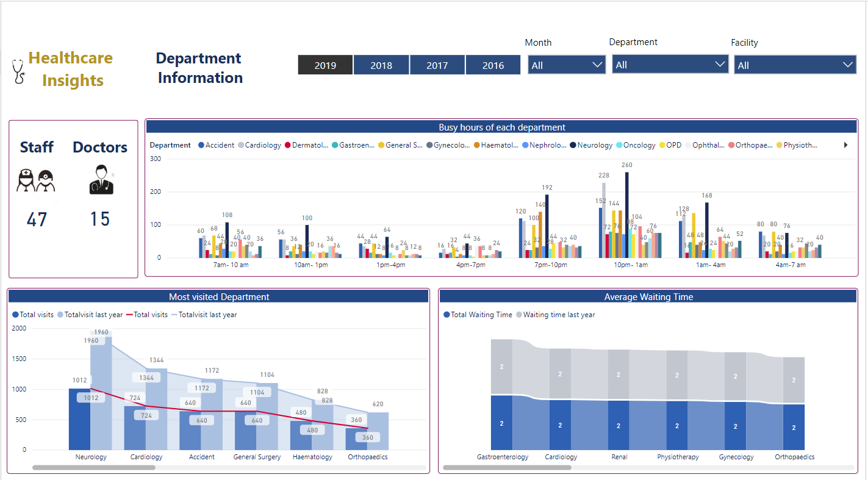This screenshot has width=868, height=480.
Task: Select the 2019 year button
Action: click(325, 65)
